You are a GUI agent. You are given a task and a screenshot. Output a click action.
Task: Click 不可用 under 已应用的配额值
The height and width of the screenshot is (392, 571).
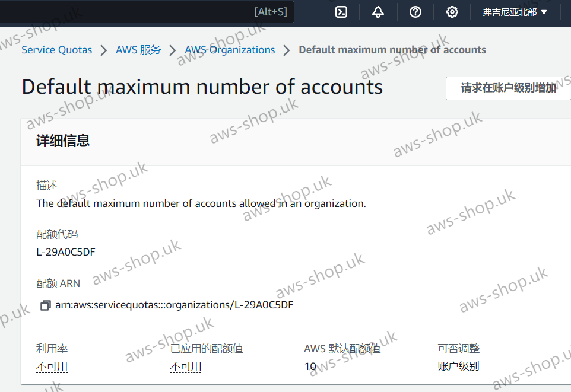click(186, 366)
